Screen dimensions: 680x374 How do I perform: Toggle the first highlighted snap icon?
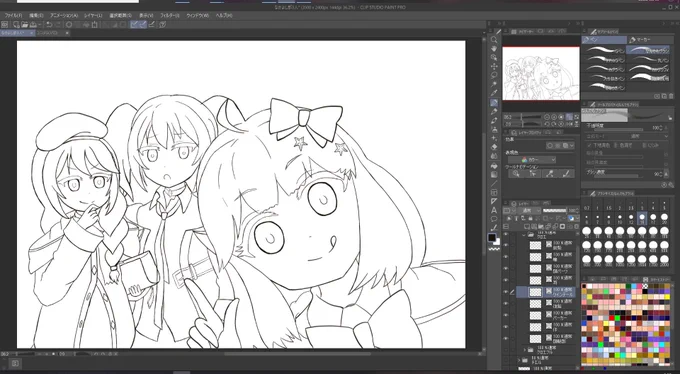134,25
